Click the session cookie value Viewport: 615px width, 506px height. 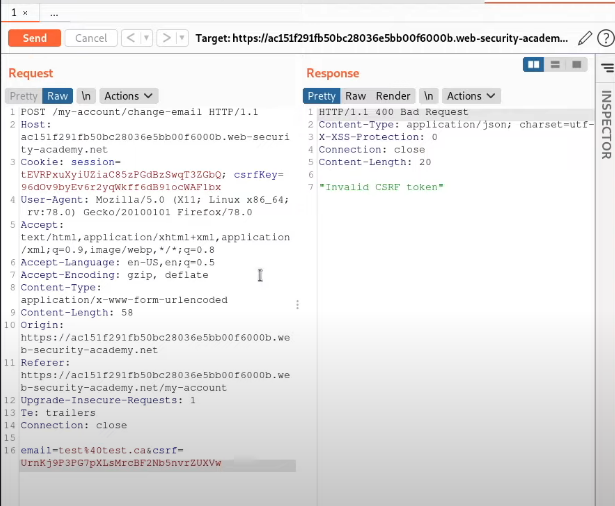[121, 175]
